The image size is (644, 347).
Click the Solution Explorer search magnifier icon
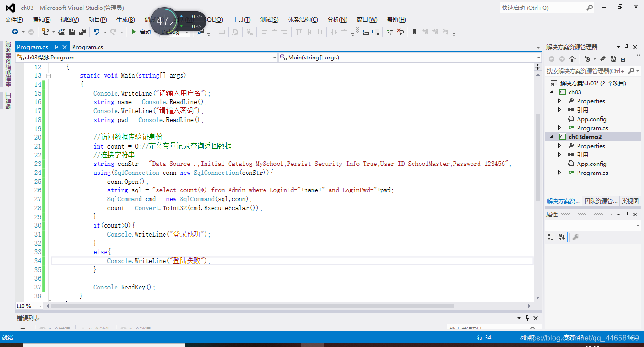point(630,71)
